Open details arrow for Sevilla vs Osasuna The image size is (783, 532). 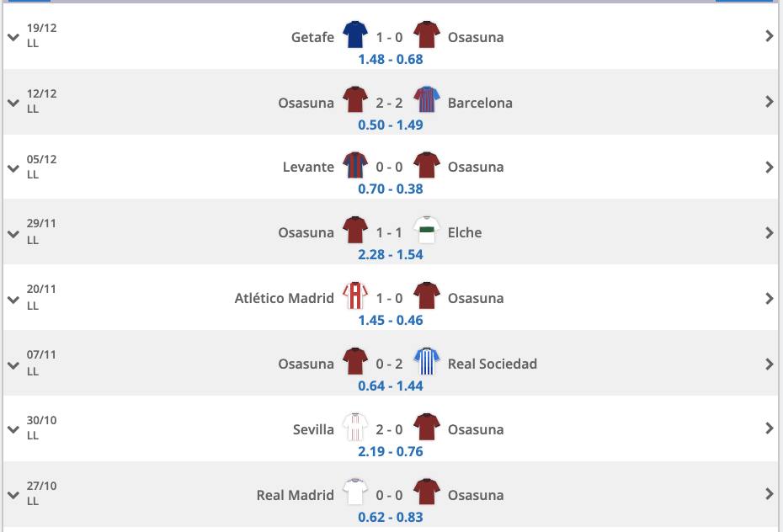pyautogui.click(x=769, y=428)
